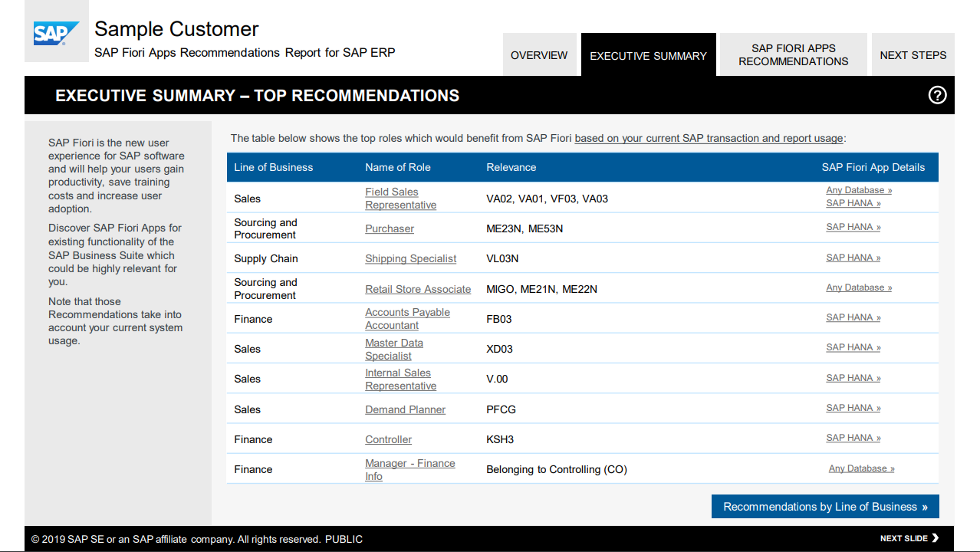The width and height of the screenshot is (980, 552).
Task: Click SAP HANA link in Demand Planner row
Action: 853,408
